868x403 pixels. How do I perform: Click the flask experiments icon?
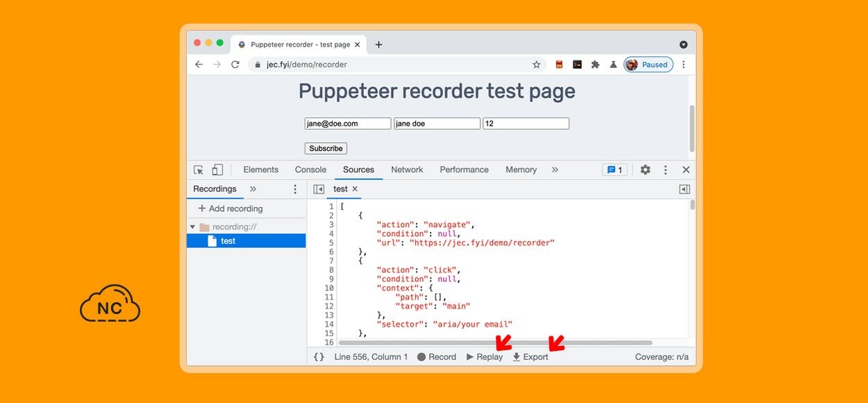coord(613,65)
